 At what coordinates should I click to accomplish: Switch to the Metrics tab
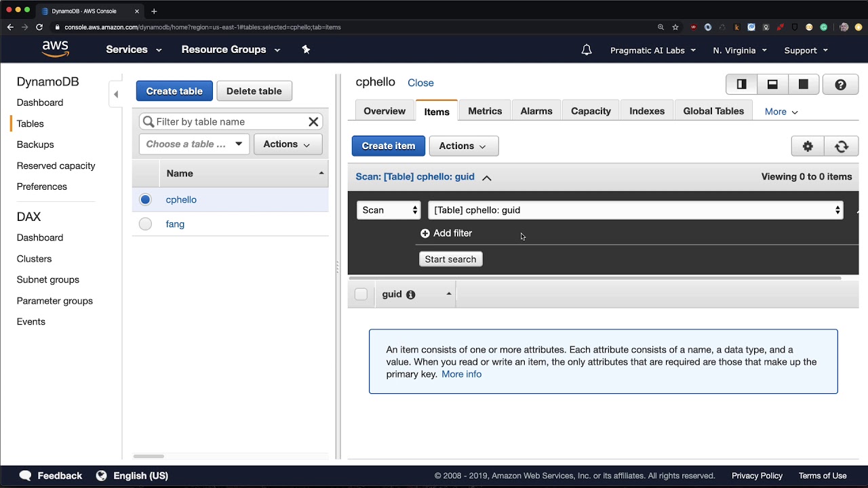(485, 111)
